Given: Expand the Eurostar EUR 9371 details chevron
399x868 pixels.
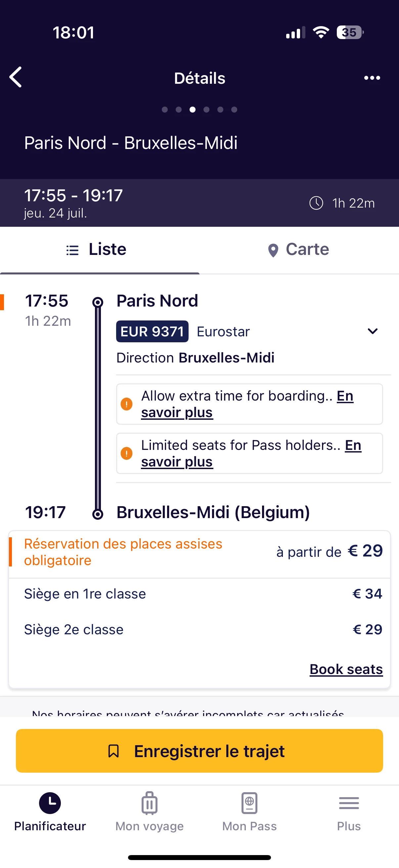Looking at the screenshot, I should tap(373, 331).
